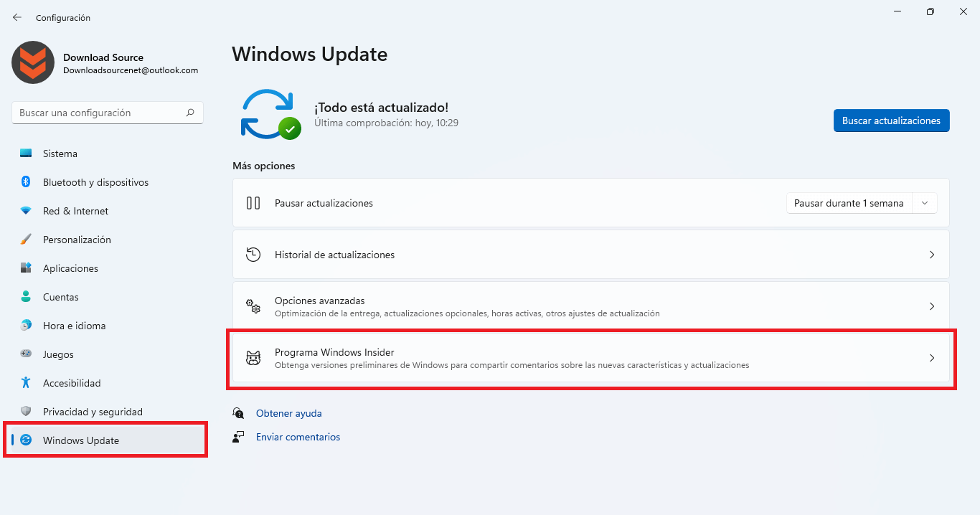Select Aplicaciones in the sidebar

[x=108, y=268]
